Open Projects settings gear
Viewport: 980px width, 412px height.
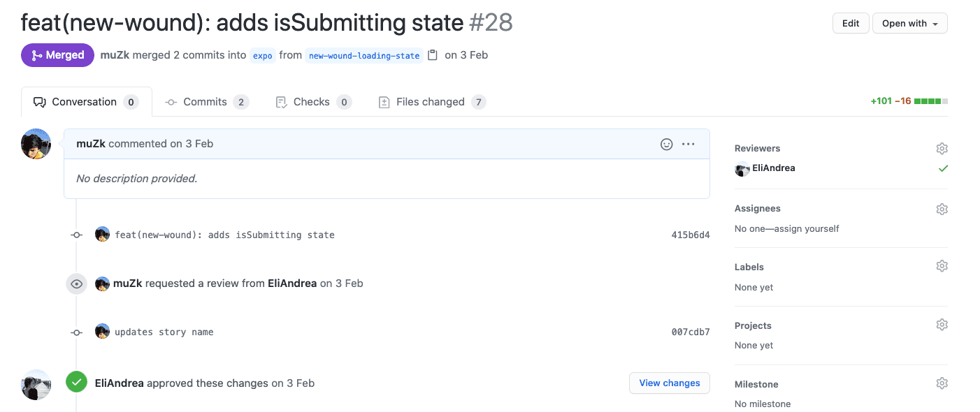coord(942,325)
